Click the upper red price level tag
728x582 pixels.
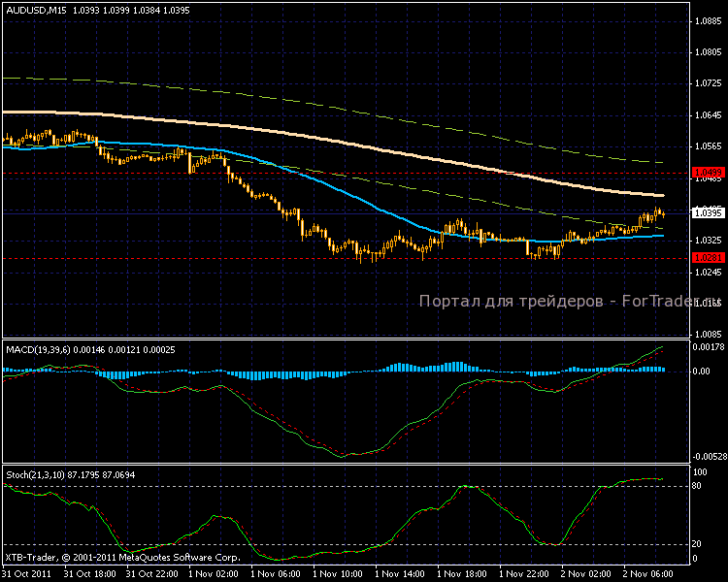coord(706,174)
